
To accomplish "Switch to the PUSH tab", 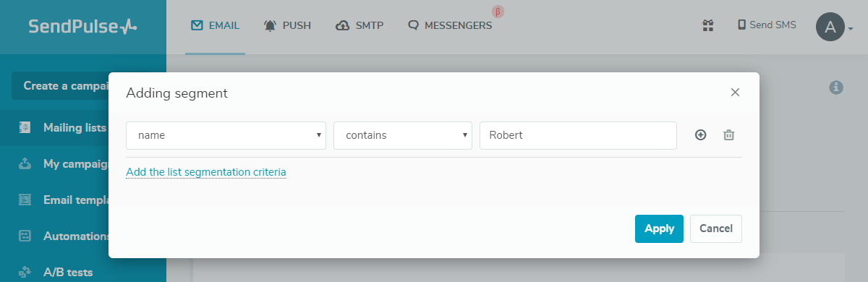I will click(288, 25).
